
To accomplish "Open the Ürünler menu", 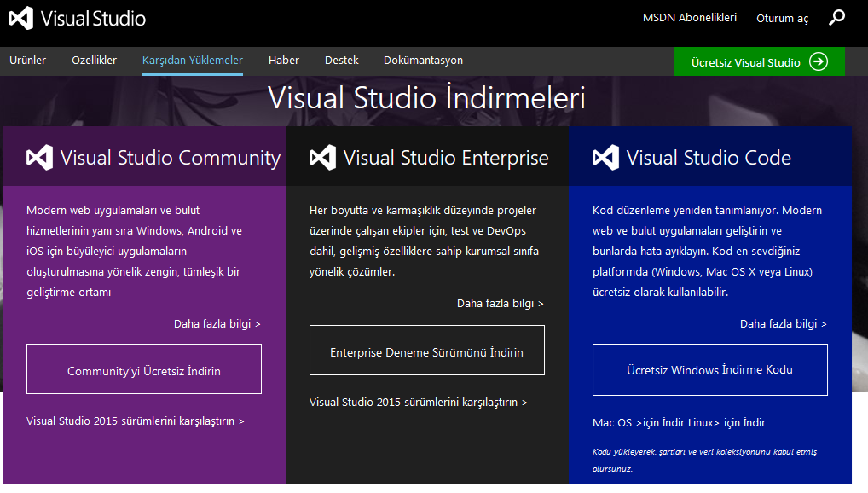I will 27,60.
